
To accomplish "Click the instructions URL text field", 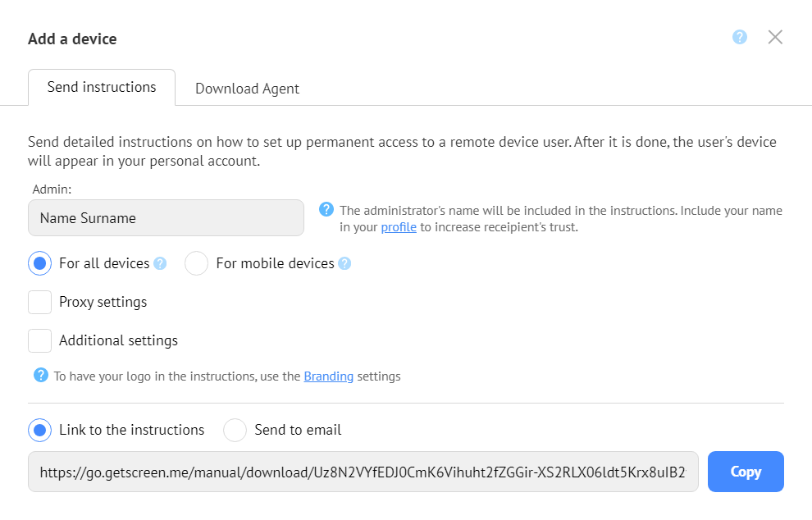I will coord(363,472).
